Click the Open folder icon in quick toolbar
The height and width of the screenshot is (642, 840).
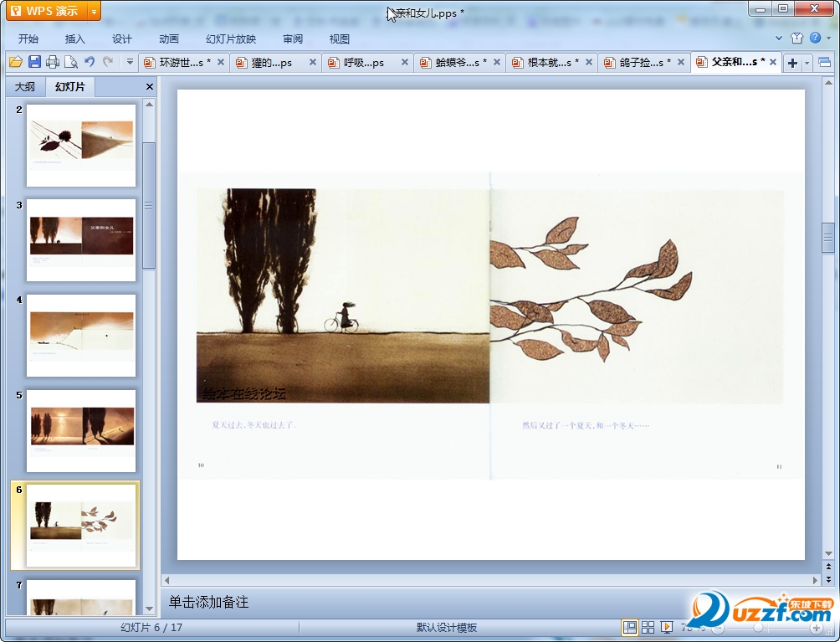click(x=15, y=62)
